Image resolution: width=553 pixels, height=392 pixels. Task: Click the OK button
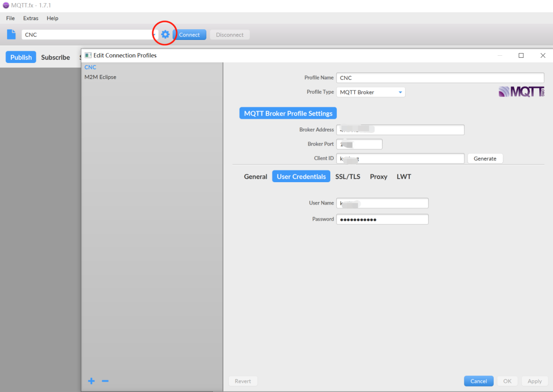pos(507,381)
